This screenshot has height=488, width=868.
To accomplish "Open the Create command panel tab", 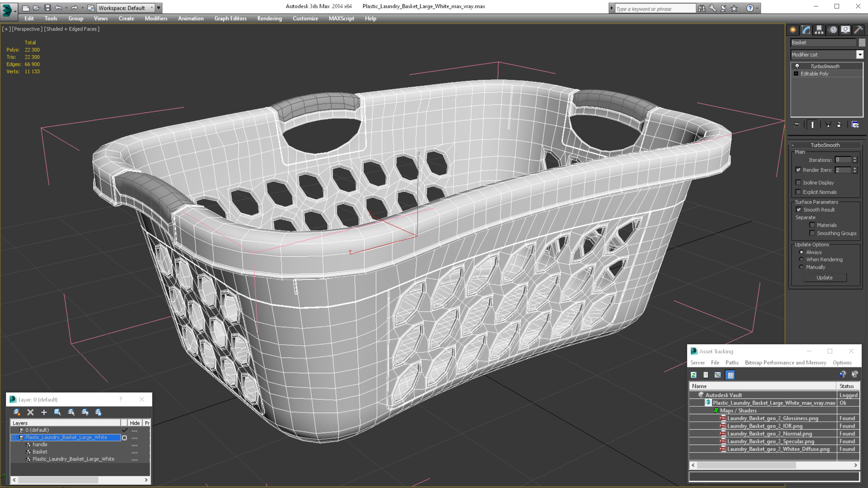I will [x=793, y=30].
